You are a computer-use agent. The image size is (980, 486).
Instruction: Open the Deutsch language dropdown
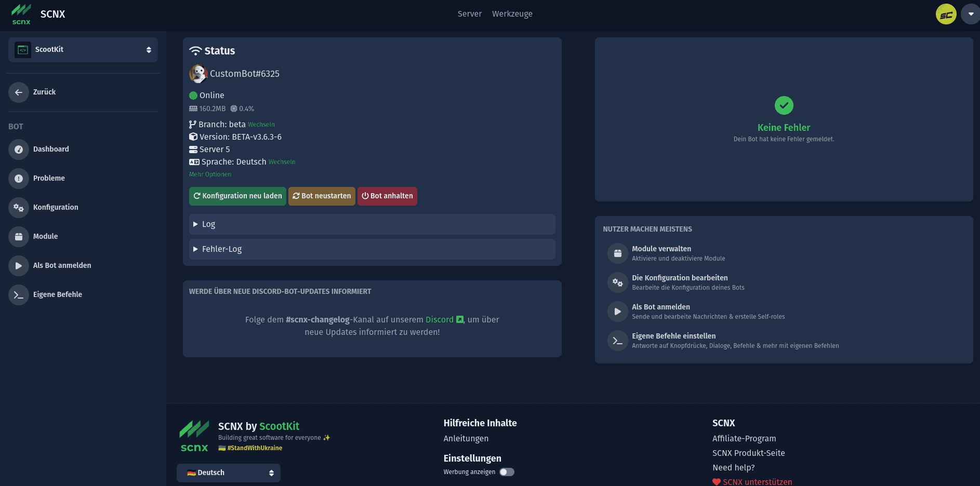[x=229, y=473]
